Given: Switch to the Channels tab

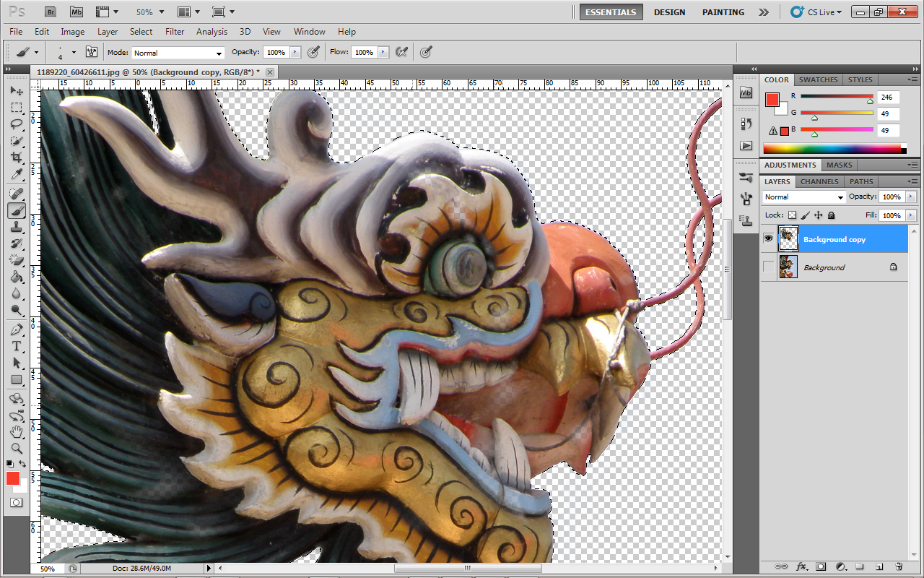Looking at the screenshot, I should coord(819,181).
